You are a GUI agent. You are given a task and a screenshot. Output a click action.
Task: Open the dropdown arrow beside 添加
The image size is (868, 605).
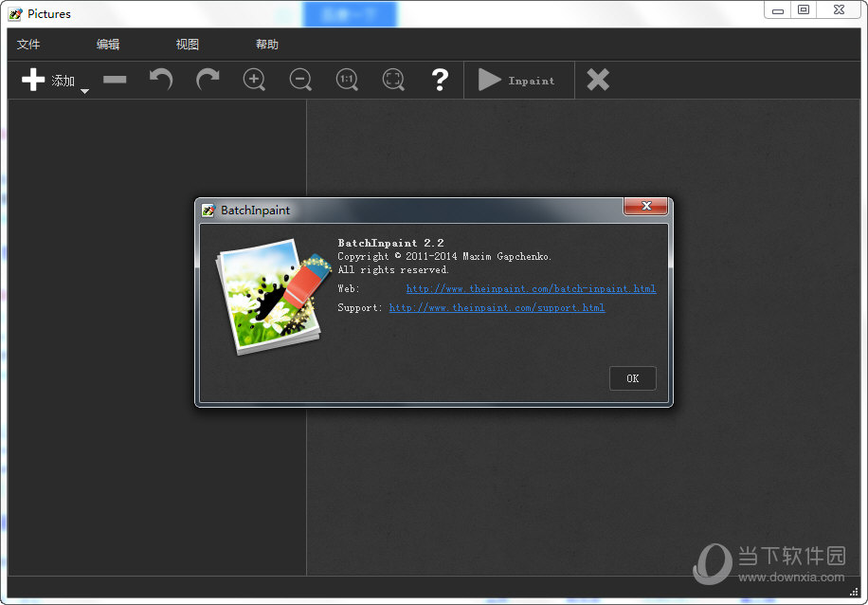[84, 91]
